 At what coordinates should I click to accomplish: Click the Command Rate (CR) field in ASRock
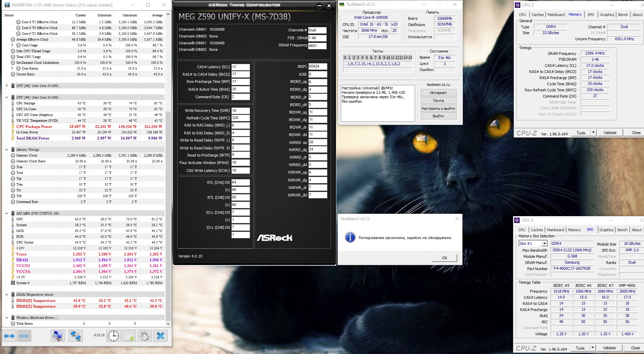point(241,97)
